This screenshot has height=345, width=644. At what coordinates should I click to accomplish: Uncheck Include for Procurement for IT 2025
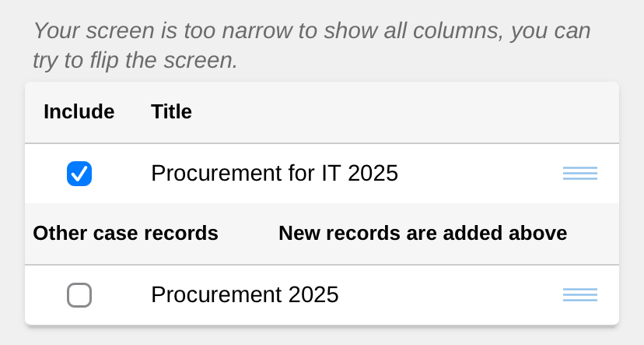coord(79,174)
